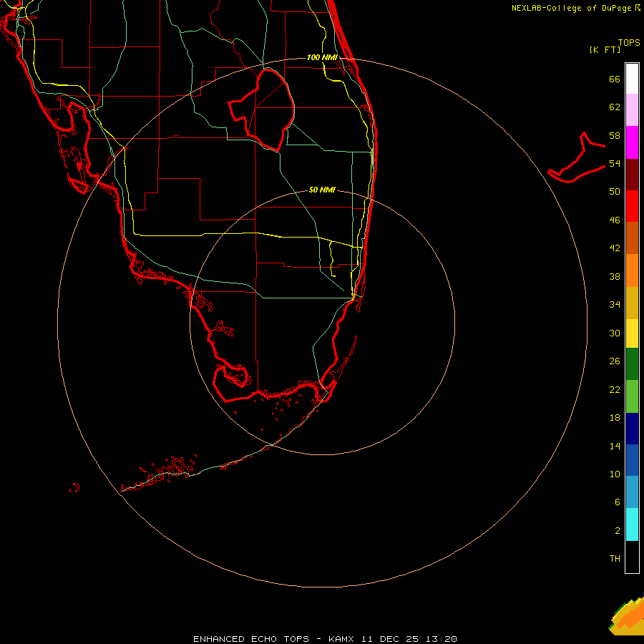The image size is (644, 644).
Task: Click the 54 value on the legend
Action: point(615,163)
